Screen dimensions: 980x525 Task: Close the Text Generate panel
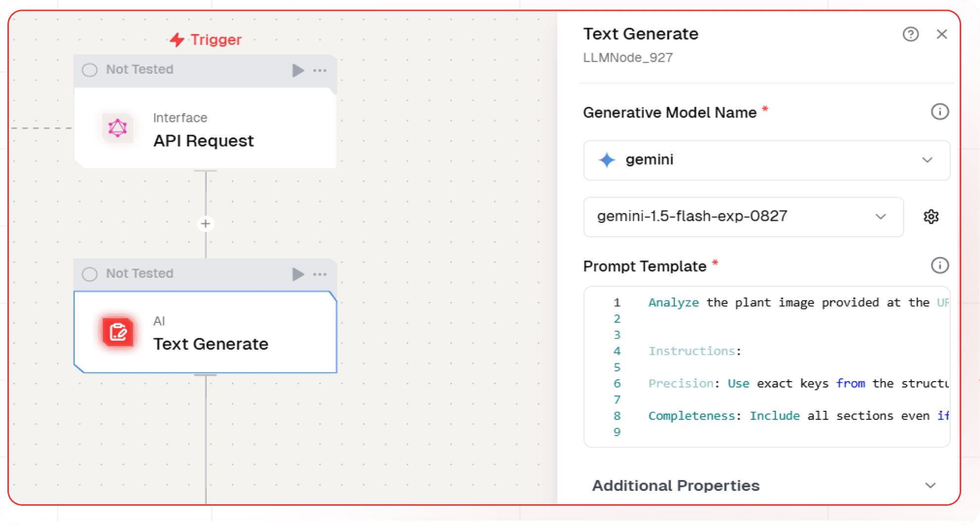click(x=941, y=34)
